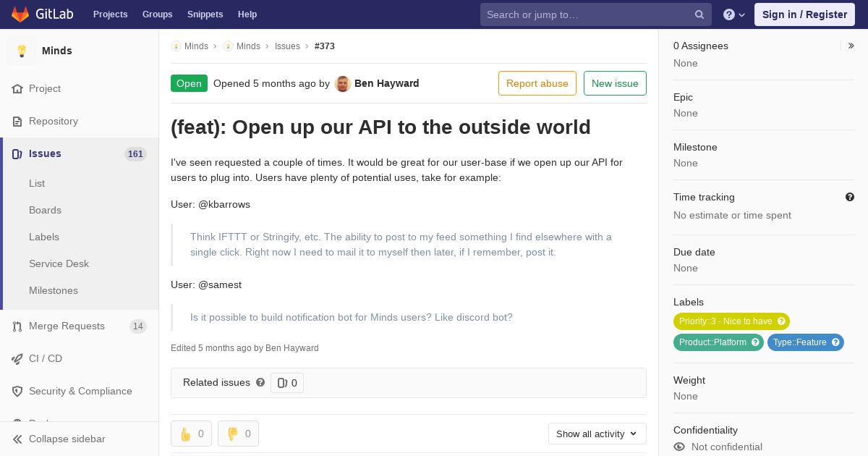Open the Snippets menu
Viewport: 868px width, 456px height.
tap(205, 14)
